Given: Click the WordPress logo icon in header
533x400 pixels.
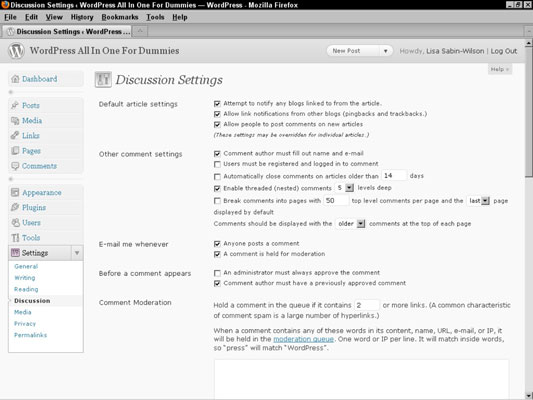Looking at the screenshot, I should pyautogui.click(x=16, y=51).
